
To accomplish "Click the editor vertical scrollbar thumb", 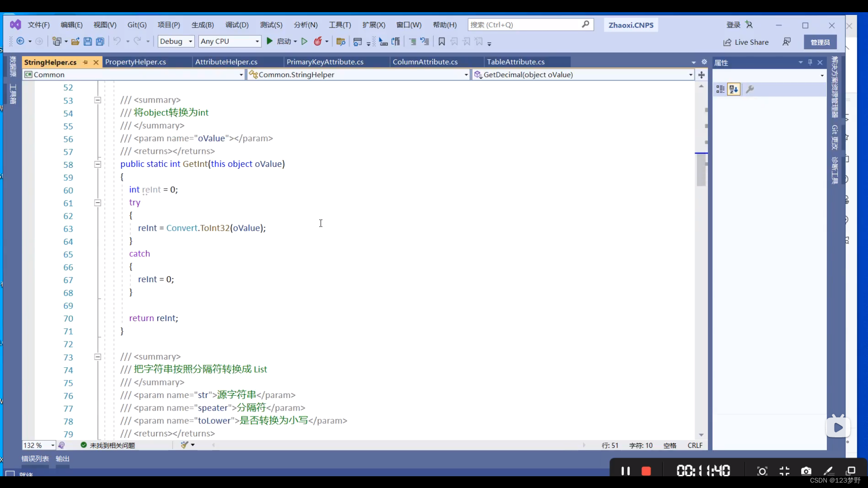I will pos(701,170).
